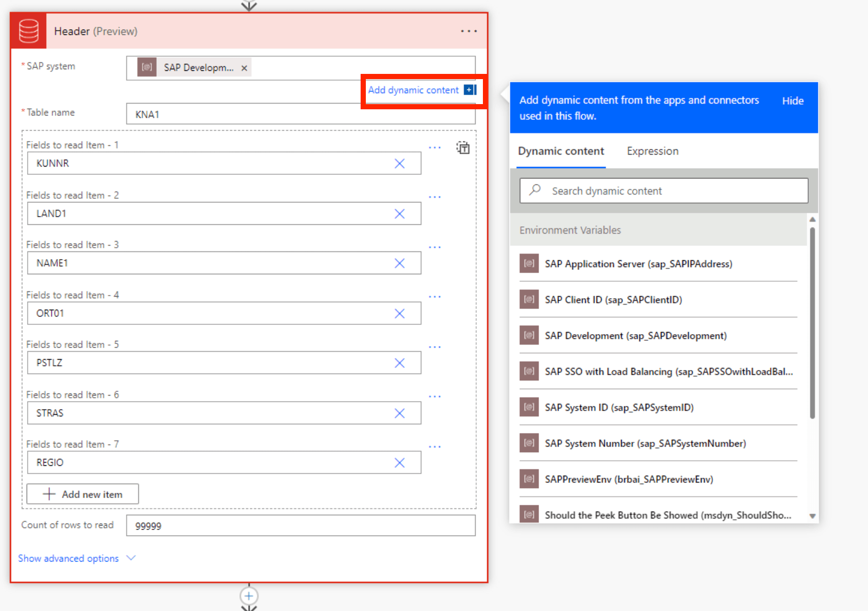Click the plus icon below the Header card
868x611 pixels.
[x=249, y=596]
